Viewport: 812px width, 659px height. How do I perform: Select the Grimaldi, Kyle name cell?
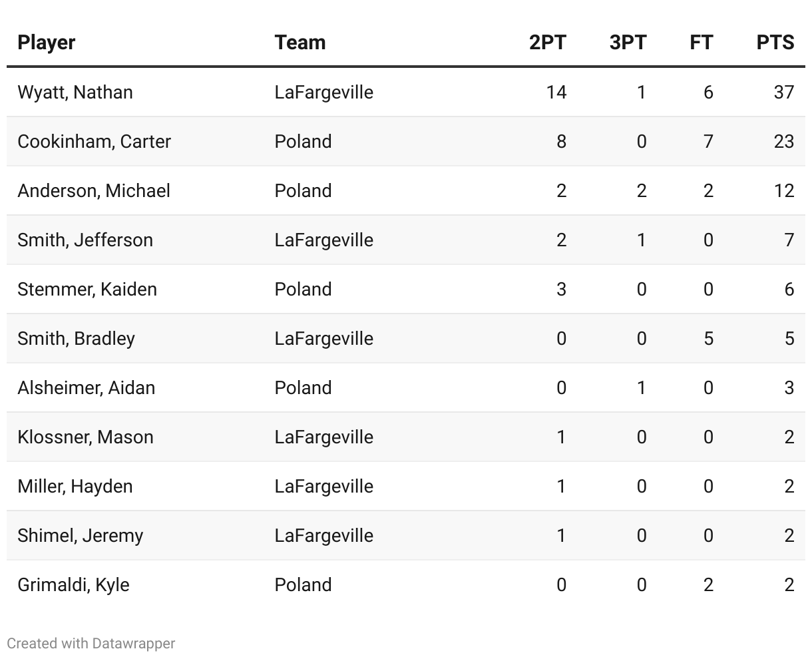coord(74,584)
